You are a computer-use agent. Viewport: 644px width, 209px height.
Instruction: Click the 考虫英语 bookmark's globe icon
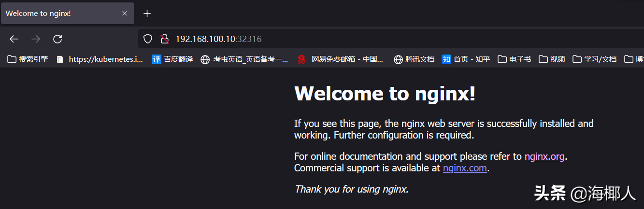click(x=205, y=59)
